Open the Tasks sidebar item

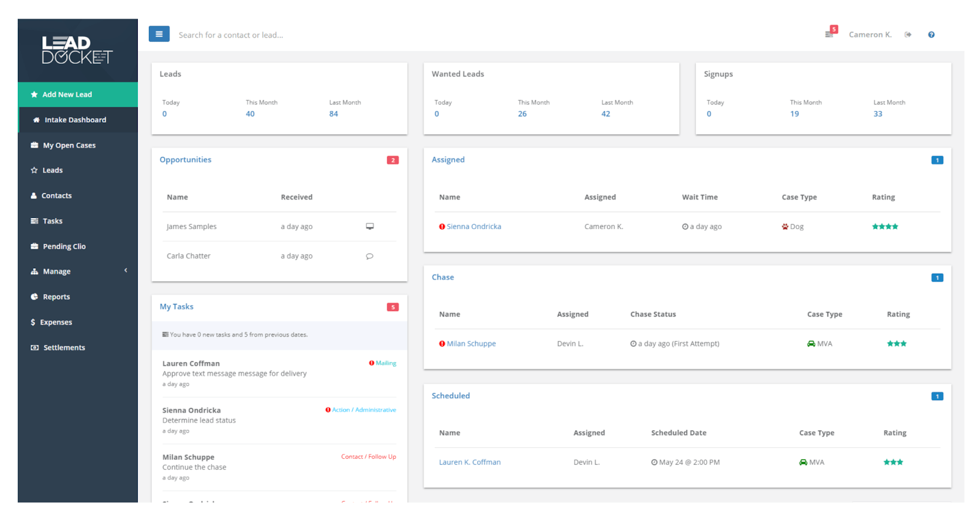[x=78, y=221]
